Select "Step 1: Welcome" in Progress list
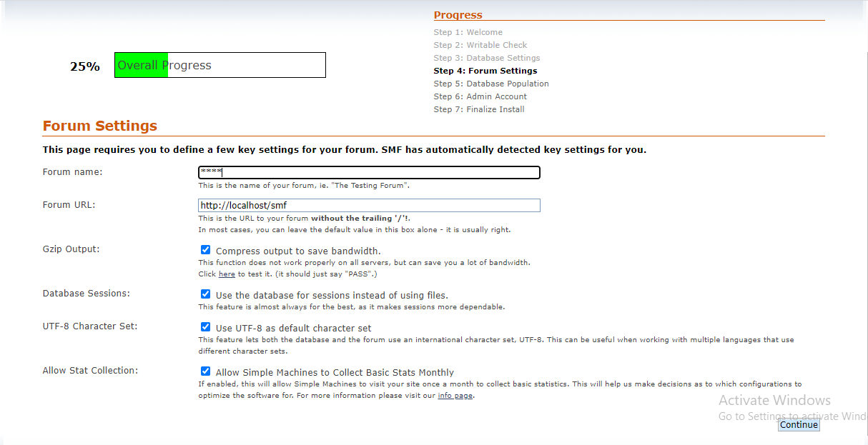Viewport: 868px width, 445px height. (468, 31)
